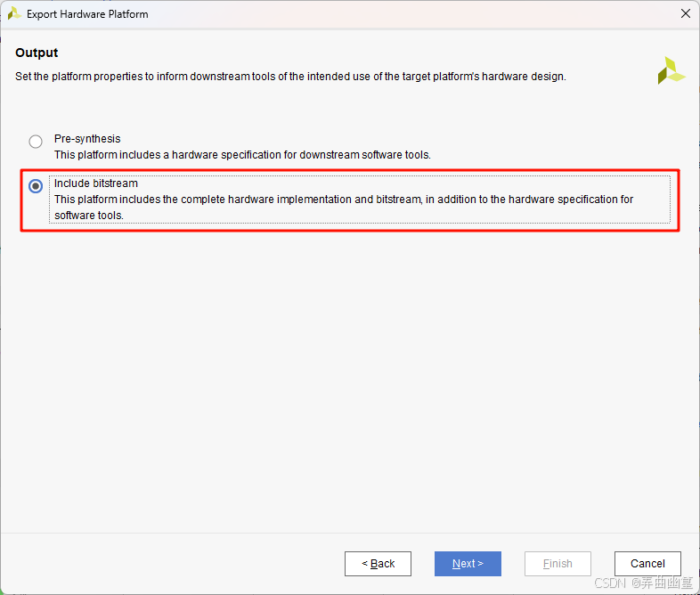Click the 'complete hardware implementation and bitstream' description
Screen dimensions: 700x595
pyautogui.click(x=344, y=208)
